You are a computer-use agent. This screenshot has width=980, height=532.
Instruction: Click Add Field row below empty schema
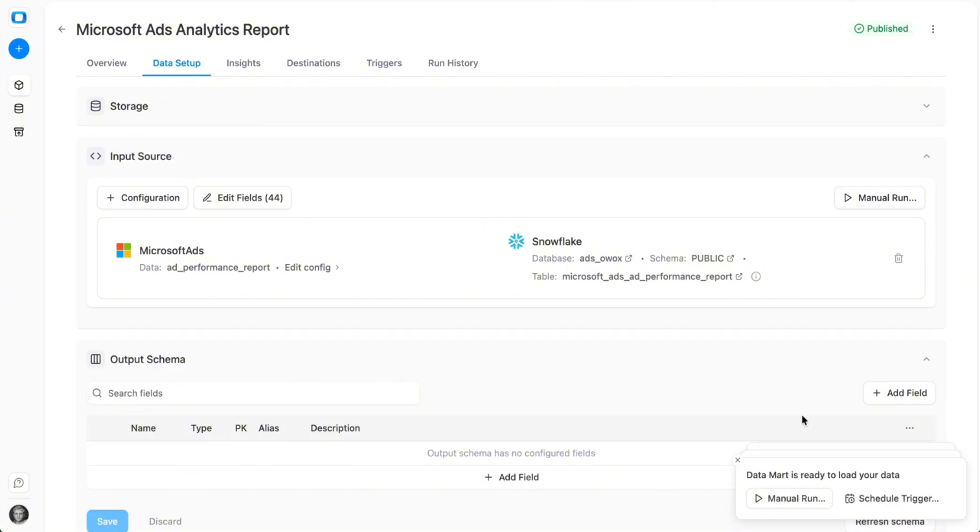511,477
